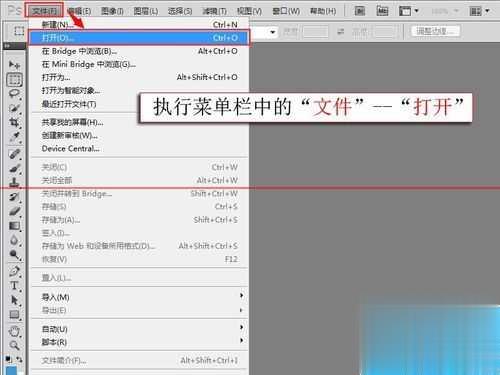The image size is (500, 375).
Task: Select the Quick Selection tool
Action: [x=14, y=108]
